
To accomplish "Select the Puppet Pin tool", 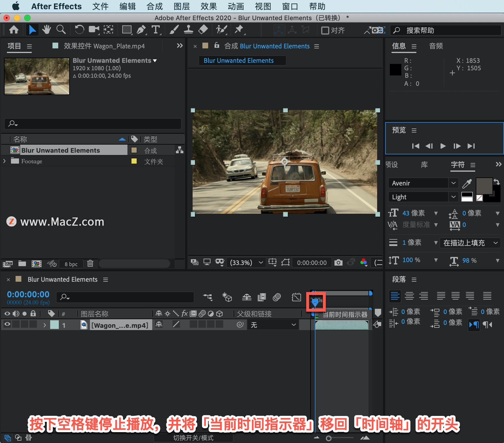I will [x=239, y=30].
